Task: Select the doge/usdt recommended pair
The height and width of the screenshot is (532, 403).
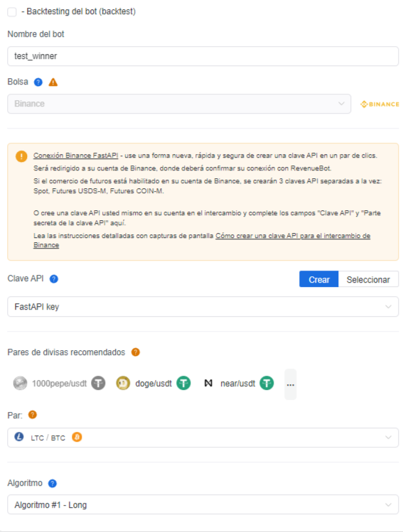Action: [153, 384]
